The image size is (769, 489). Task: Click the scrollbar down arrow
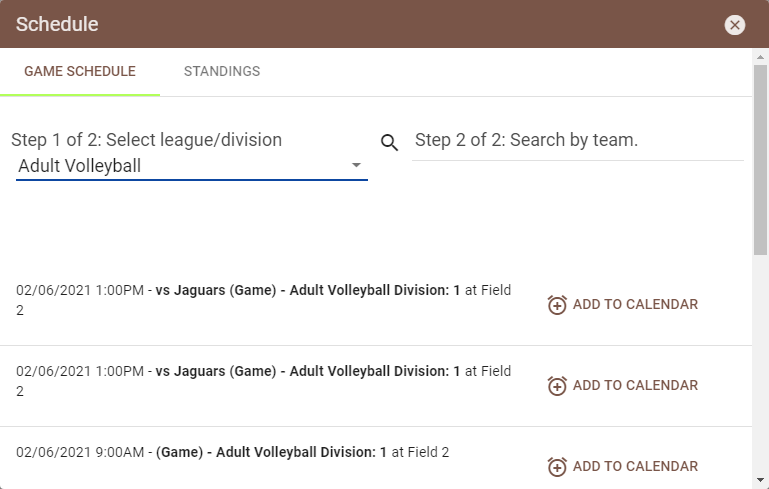pos(760,480)
